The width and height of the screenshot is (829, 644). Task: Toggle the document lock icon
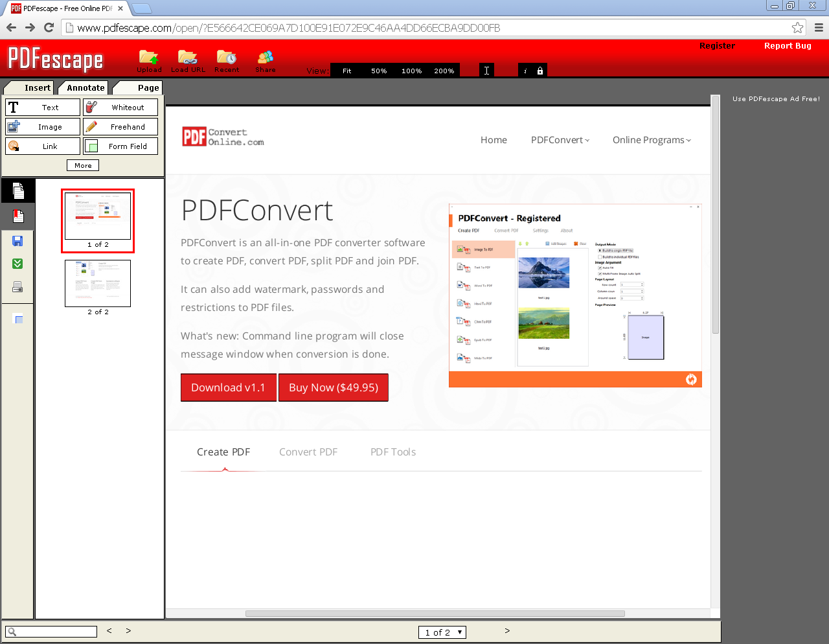(540, 69)
